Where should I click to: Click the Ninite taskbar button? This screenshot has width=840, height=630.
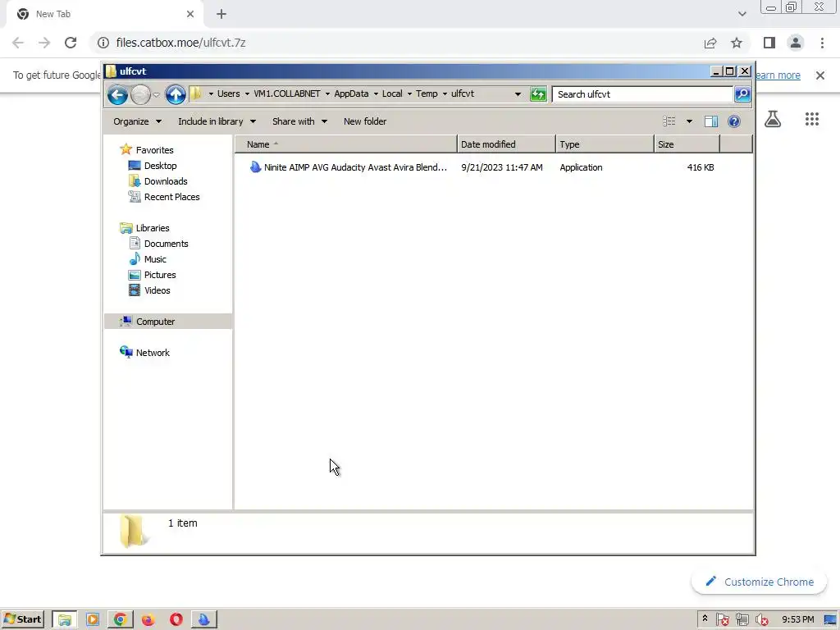tap(203, 620)
